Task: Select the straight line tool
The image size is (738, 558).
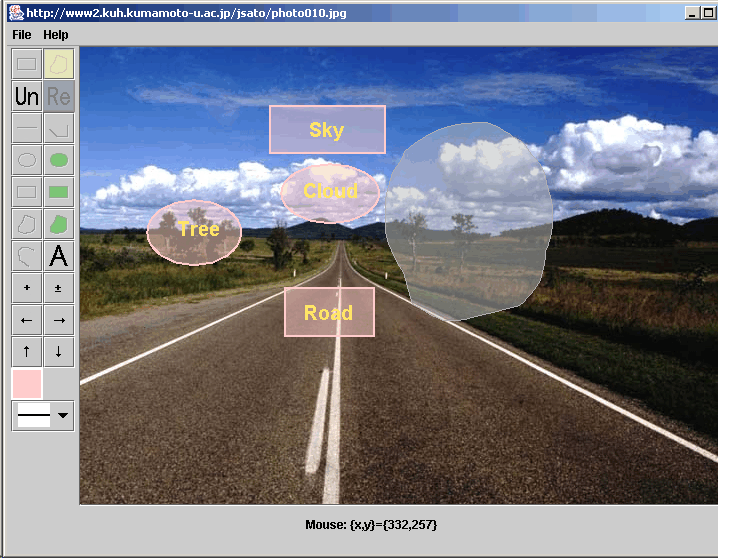Action: point(26,128)
